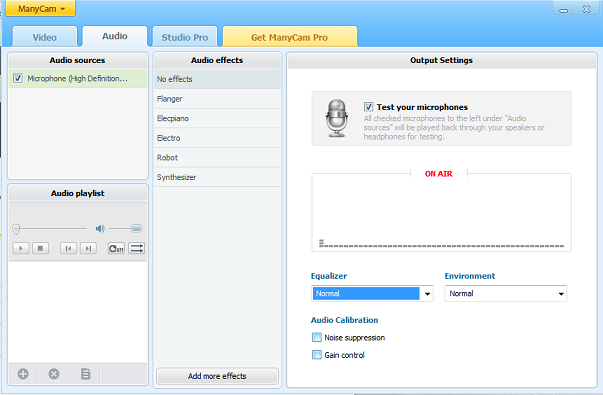Open the Studio Pro tab
This screenshot has height=395, width=603.
185,37
